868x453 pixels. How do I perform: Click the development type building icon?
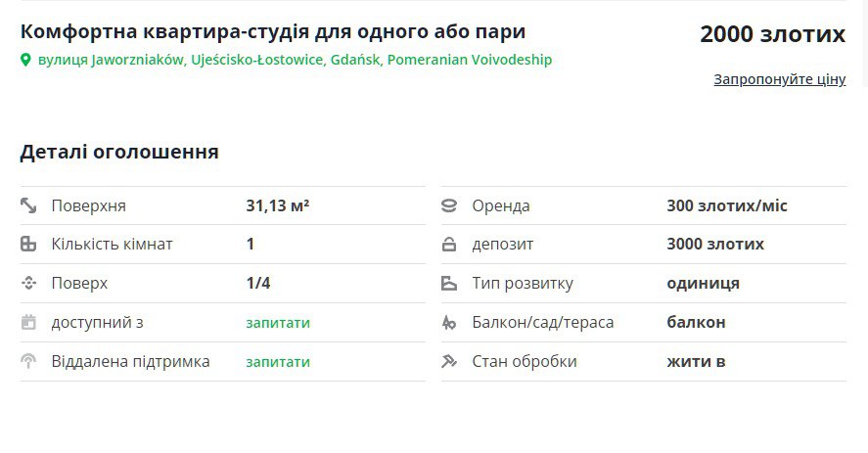[x=449, y=284]
